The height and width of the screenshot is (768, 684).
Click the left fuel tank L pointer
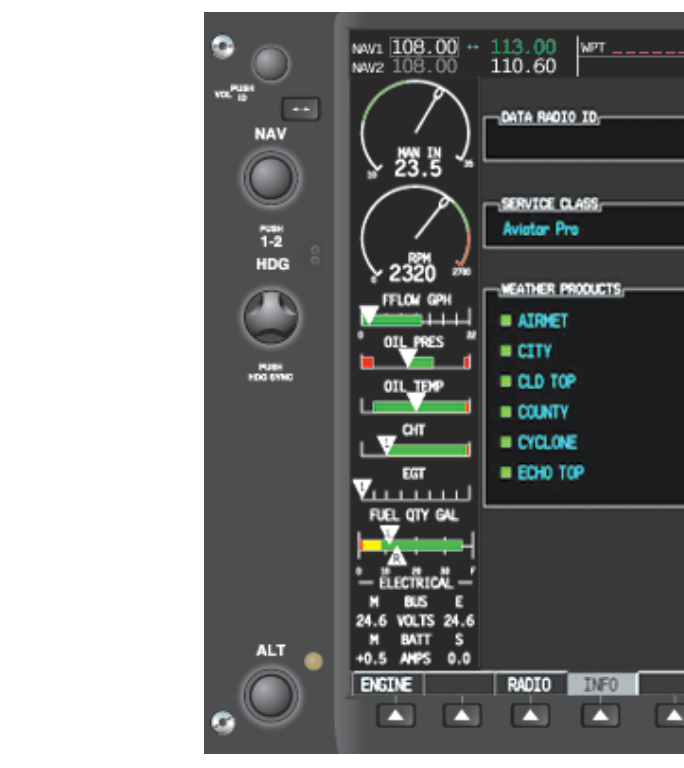click(x=390, y=533)
